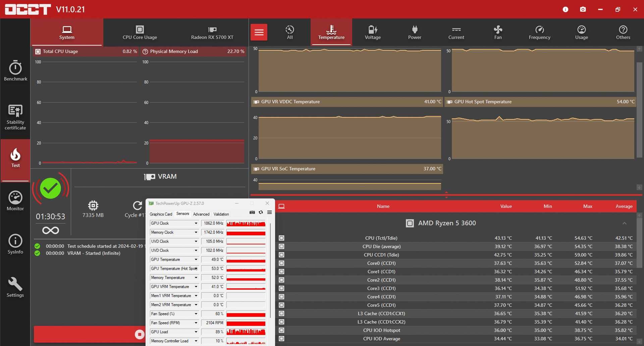Toggle graph for Core0 (CCD1) row
The height and width of the screenshot is (346, 644).
(282, 263)
